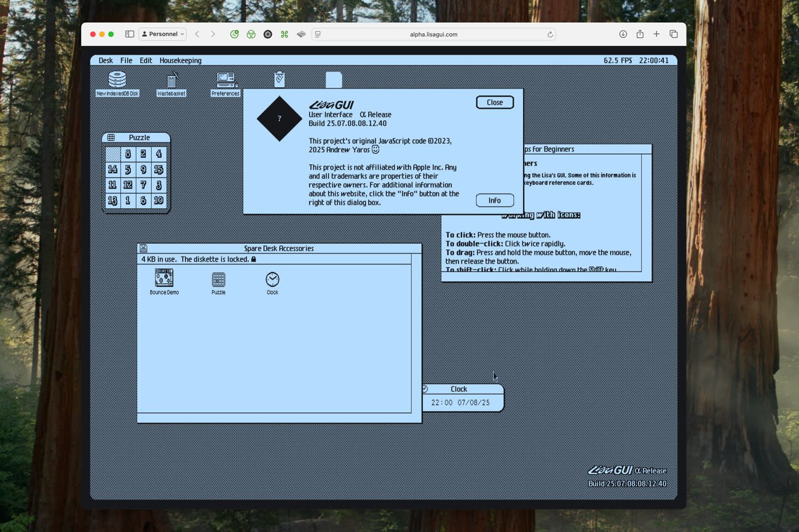Screen dimensions: 799x532
Task: Click puzzle tile numbered 6
Action: pos(143,201)
